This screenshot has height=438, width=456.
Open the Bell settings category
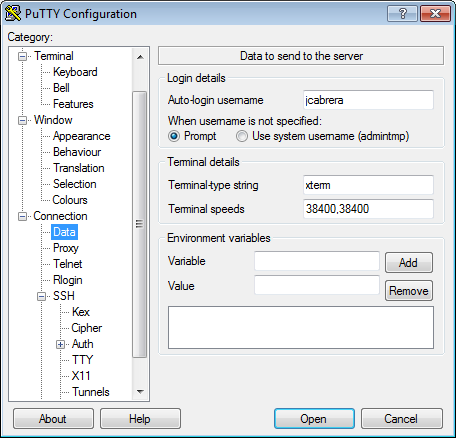tap(61, 88)
